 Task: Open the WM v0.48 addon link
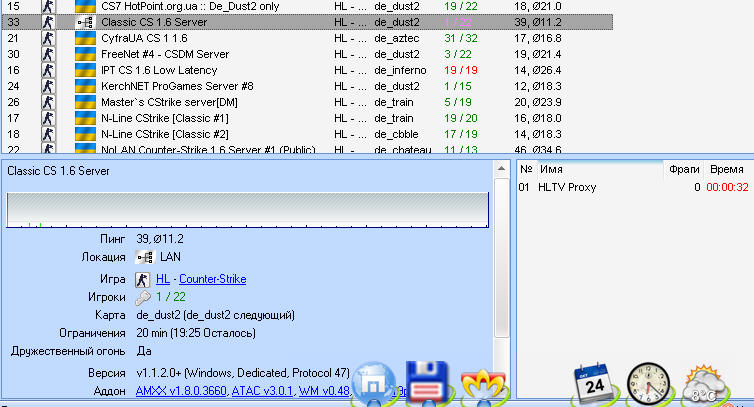tap(324, 391)
